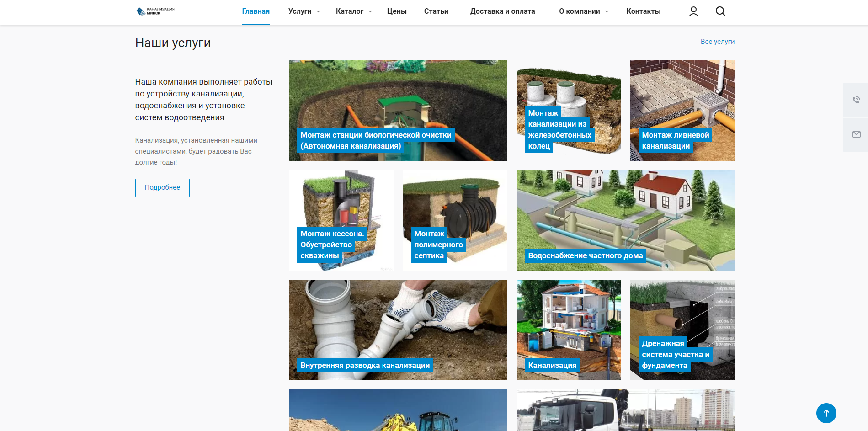Click the envelope message side icon

(x=856, y=134)
